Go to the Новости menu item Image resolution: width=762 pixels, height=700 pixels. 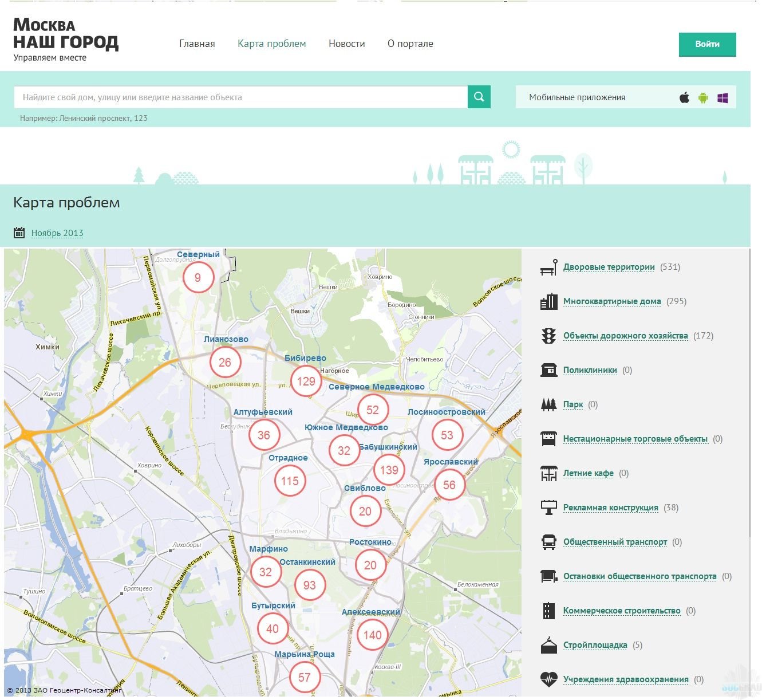pos(346,44)
